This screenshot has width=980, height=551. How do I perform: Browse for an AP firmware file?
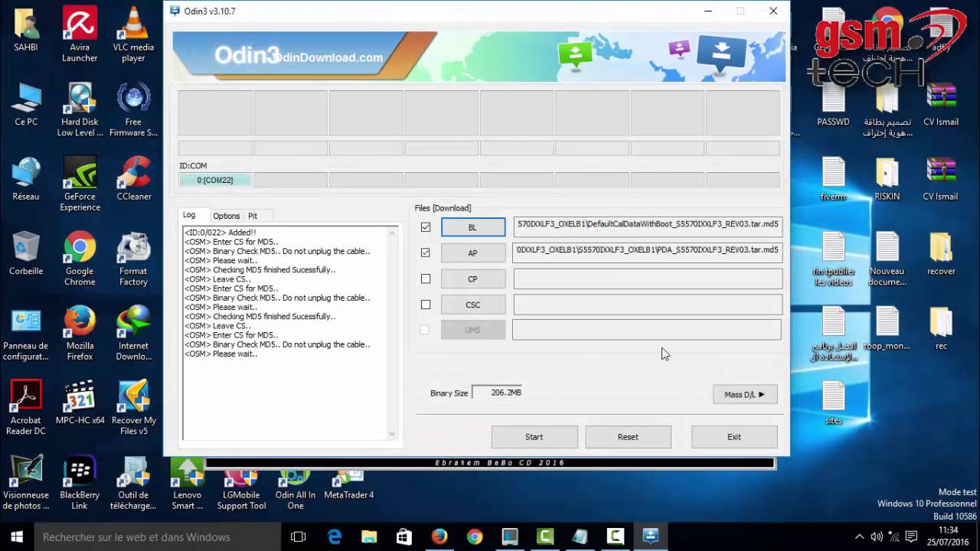(x=473, y=253)
